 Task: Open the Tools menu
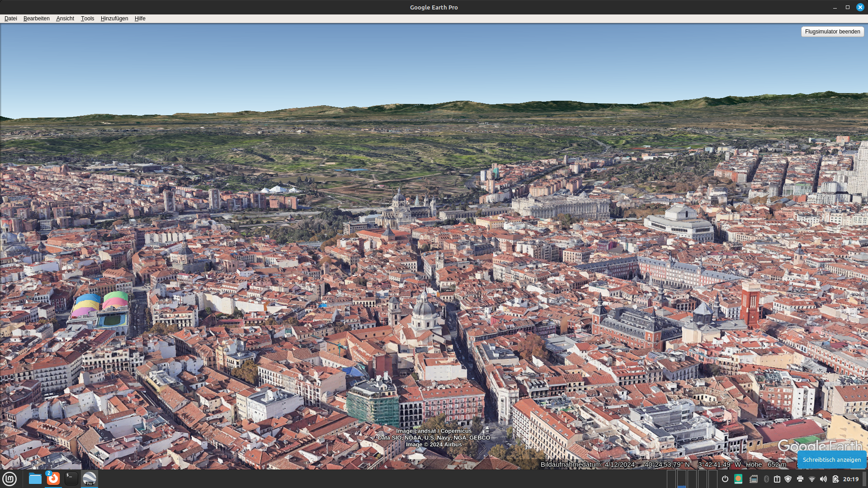point(87,19)
